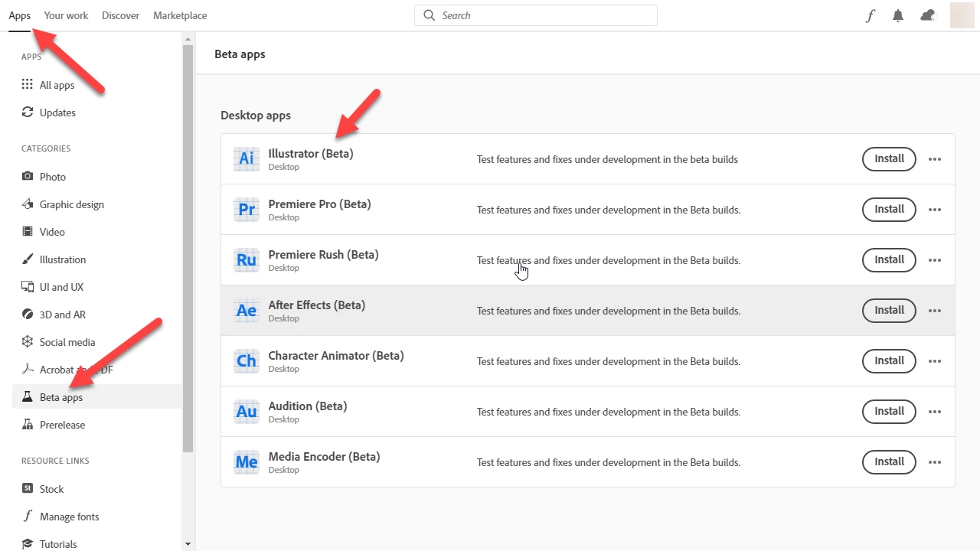Switch to the Apps tab
This screenshot has width=980, height=551.
(20, 15)
